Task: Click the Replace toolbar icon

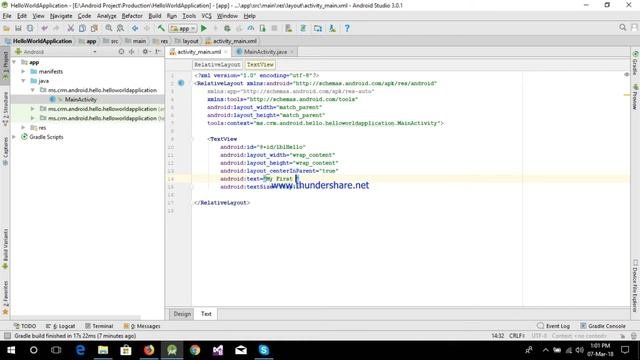Action: tap(120, 28)
